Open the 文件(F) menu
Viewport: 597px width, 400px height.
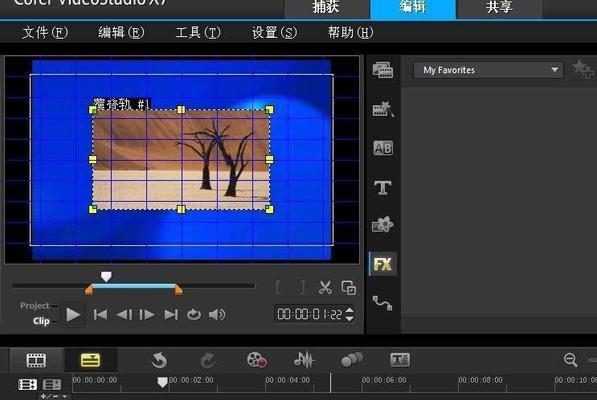(45, 33)
